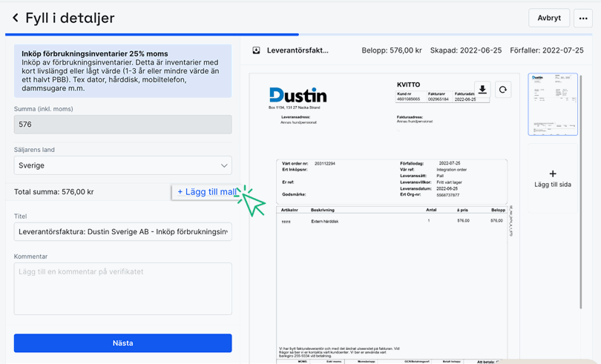Click + Lägg till mall
The height and width of the screenshot is (364, 601).
(206, 192)
